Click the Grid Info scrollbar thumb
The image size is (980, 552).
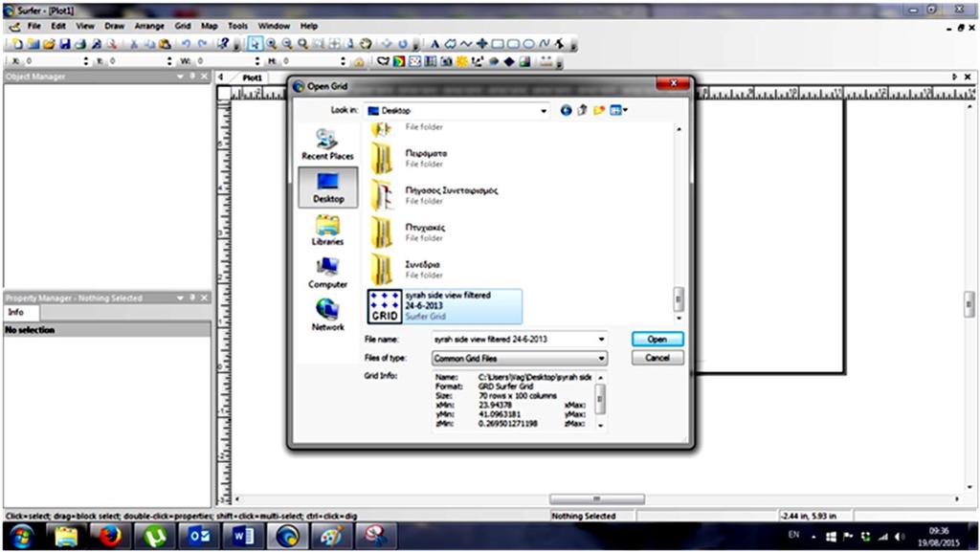coord(600,399)
